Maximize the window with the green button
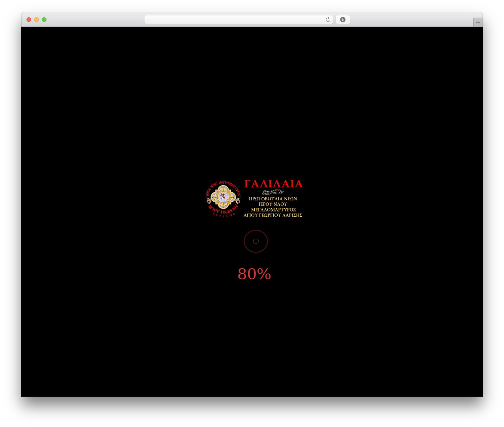 pyautogui.click(x=44, y=20)
